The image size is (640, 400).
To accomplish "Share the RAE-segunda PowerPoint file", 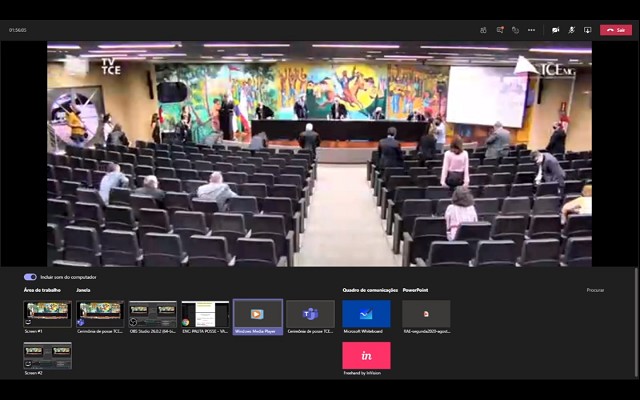I will 426,314.
